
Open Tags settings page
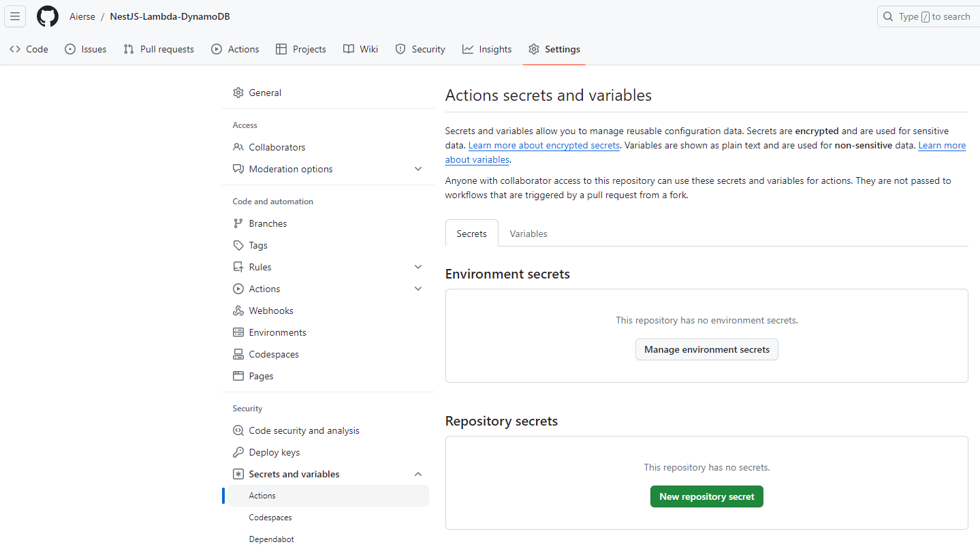(328, 245)
